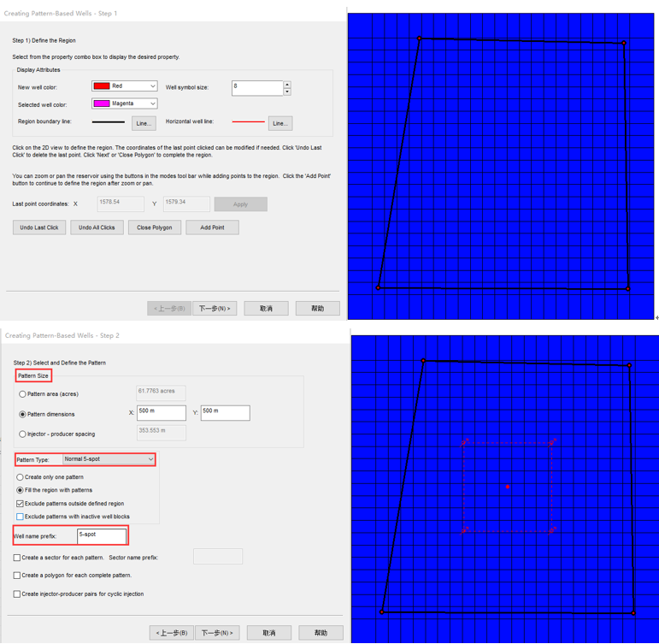
Task: Click Line button for horizontal well line
Action: click(279, 123)
